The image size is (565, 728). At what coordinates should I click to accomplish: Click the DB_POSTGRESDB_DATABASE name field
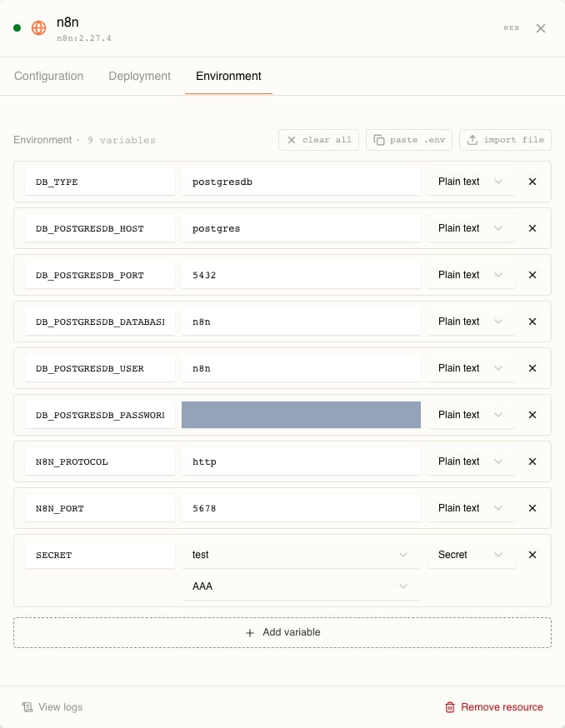pos(100,322)
